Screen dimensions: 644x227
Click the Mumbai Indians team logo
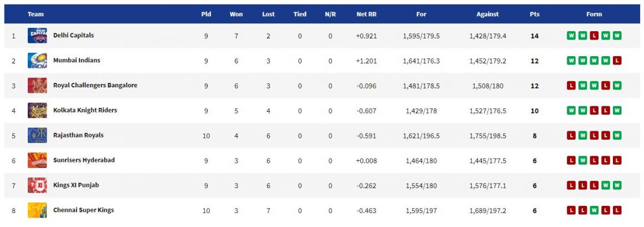point(37,61)
